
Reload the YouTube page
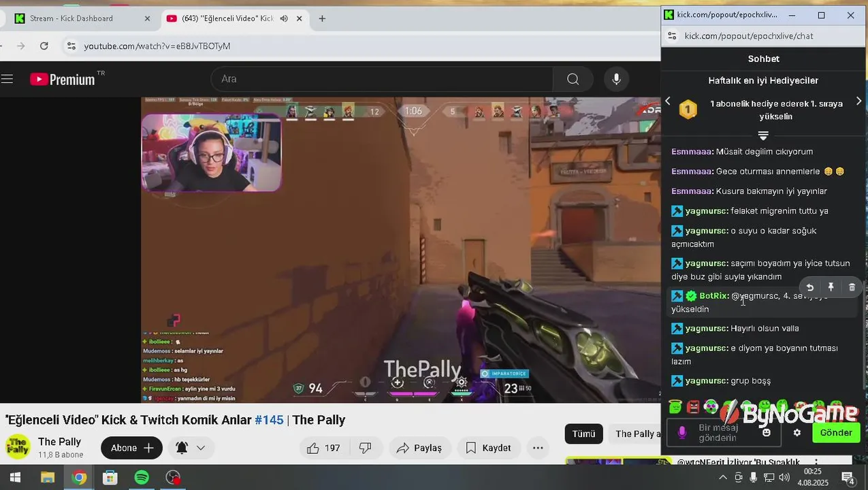[x=44, y=46]
